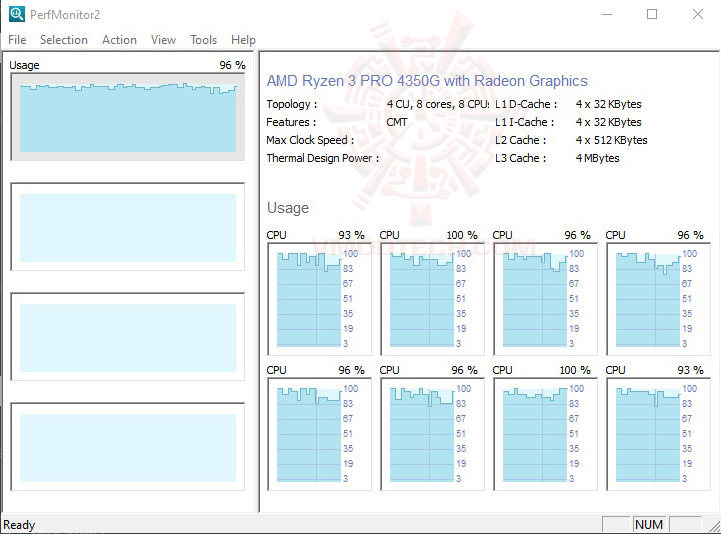Viewport: 721px width, 534px height.
Task: Click the Features label
Action: 291,122
